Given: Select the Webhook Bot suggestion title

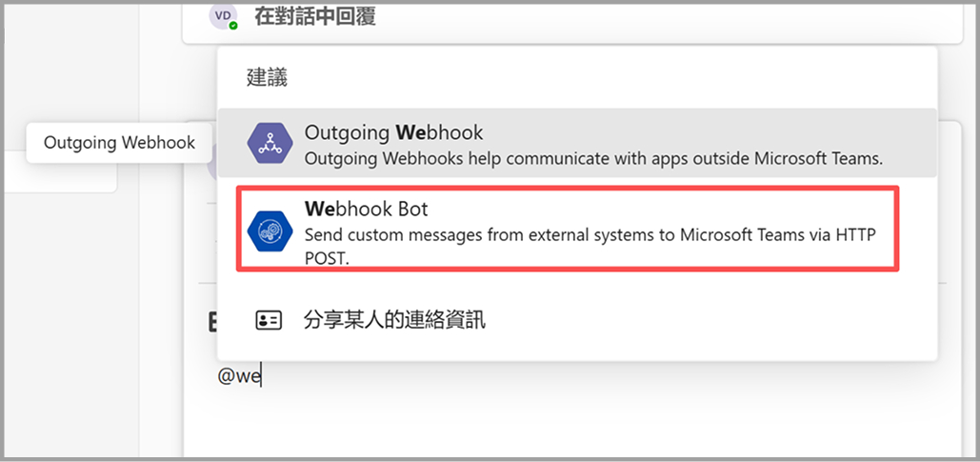Looking at the screenshot, I should (359, 209).
